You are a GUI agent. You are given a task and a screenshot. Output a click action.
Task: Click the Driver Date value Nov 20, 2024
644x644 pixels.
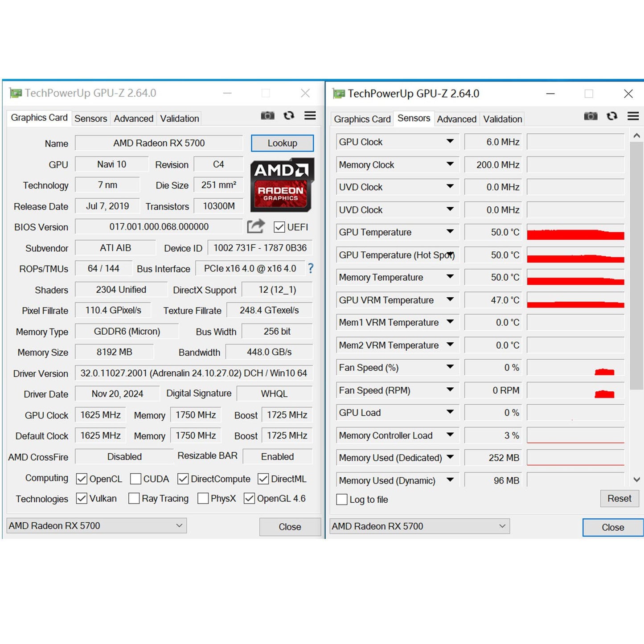[x=117, y=394]
